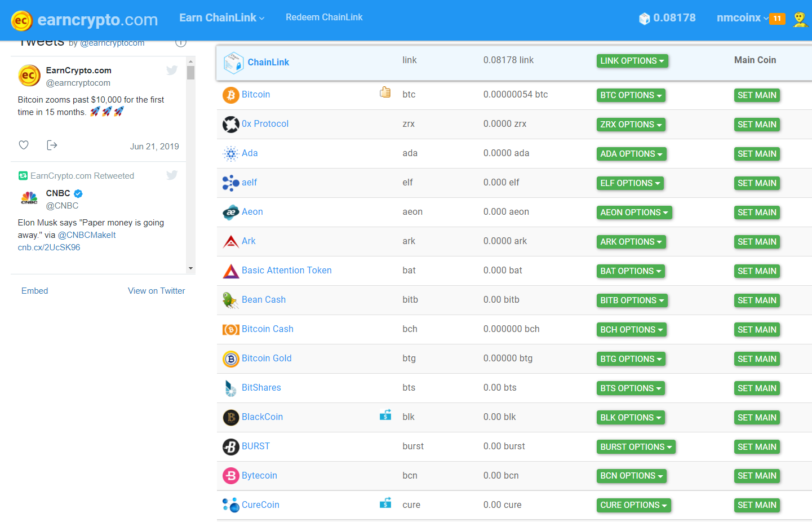Open the Embed link under tweets
This screenshot has height=522, width=812.
click(x=35, y=291)
